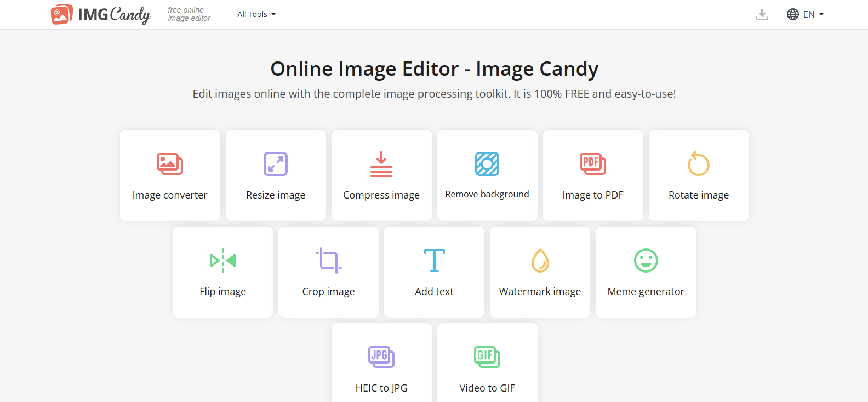Click the 'Flip image' label

[223, 292]
